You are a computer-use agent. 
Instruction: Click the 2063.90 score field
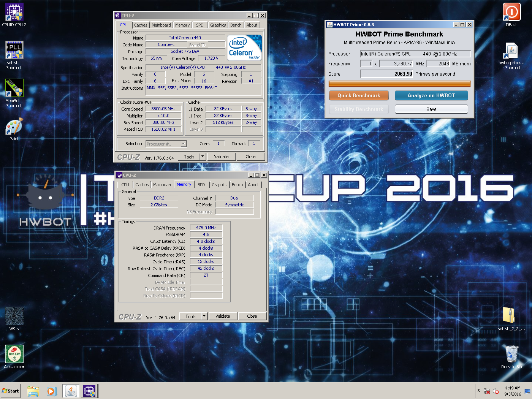point(387,74)
